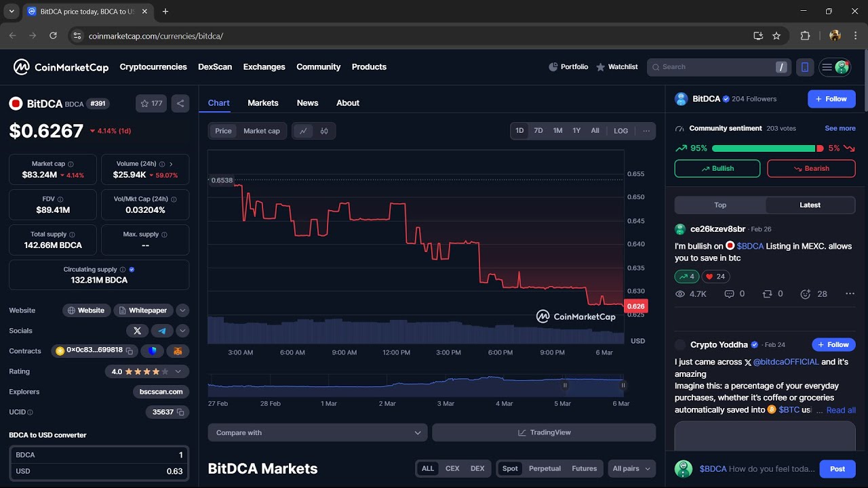The height and width of the screenshot is (488, 868).
Task: Follow BitDCA community account
Action: pos(831,99)
